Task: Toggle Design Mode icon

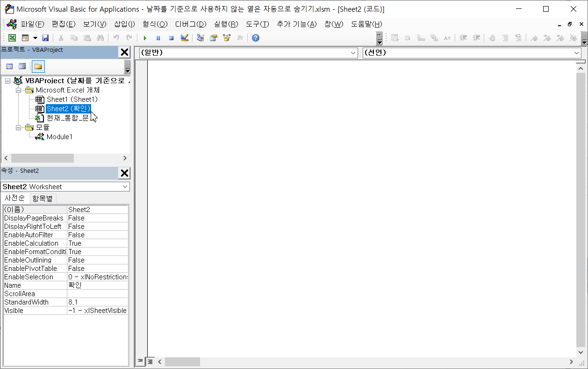Action: [184, 38]
